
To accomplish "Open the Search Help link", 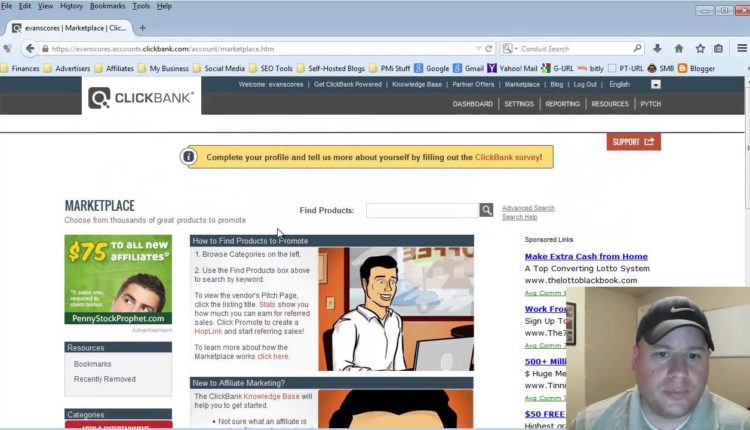I will point(519,217).
